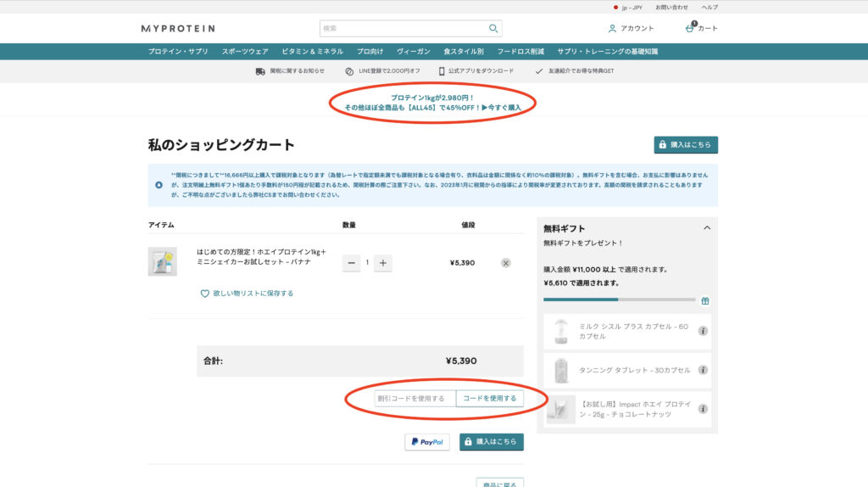The height and width of the screenshot is (487, 868).
Task: Decrease quantity with the minus button
Action: click(351, 263)
